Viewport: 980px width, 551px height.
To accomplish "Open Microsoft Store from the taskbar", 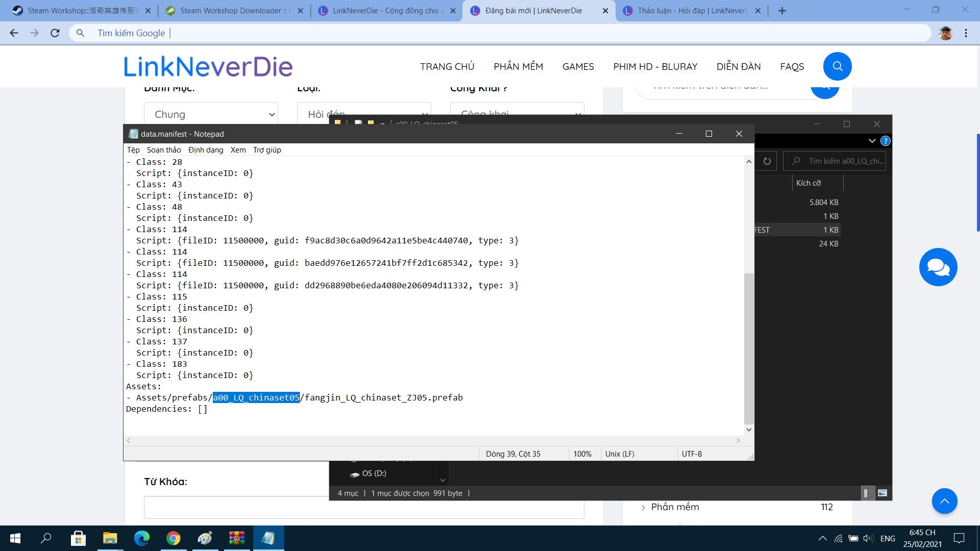I will (x=78, y=538).
